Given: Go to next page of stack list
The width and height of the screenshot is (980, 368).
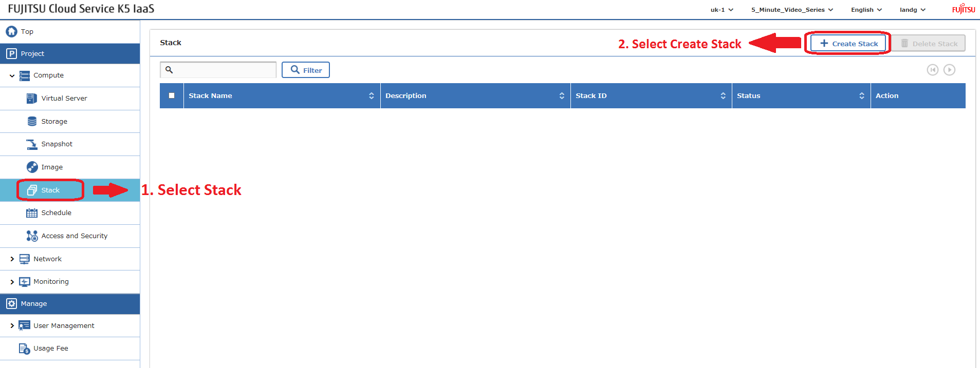Looking at the screenshot, I should (950, 70).
